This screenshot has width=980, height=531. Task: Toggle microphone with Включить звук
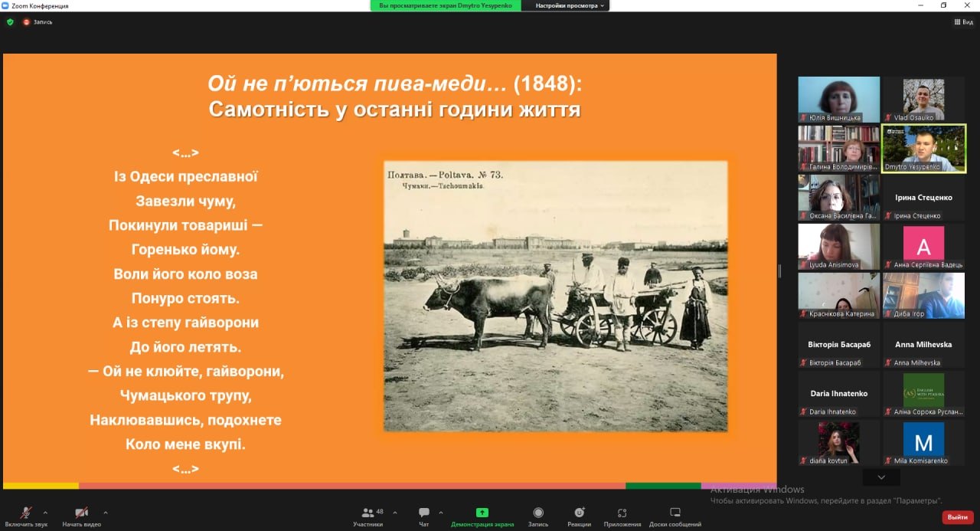26,516
